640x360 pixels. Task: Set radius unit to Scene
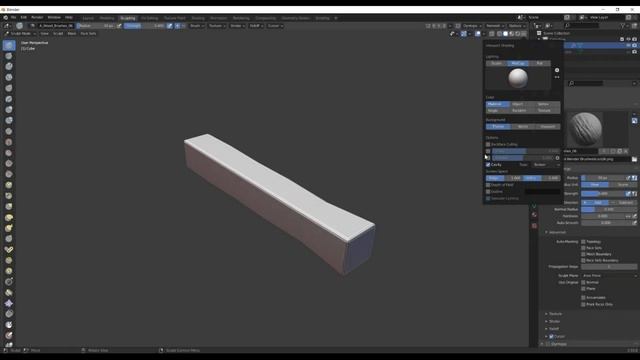click(x=623, y=185)
